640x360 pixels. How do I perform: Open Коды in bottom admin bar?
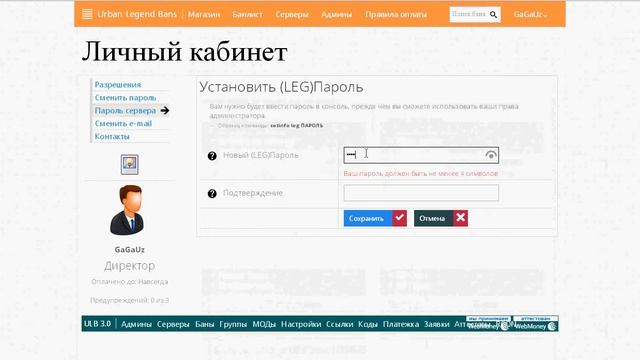(x=368, y=324)
